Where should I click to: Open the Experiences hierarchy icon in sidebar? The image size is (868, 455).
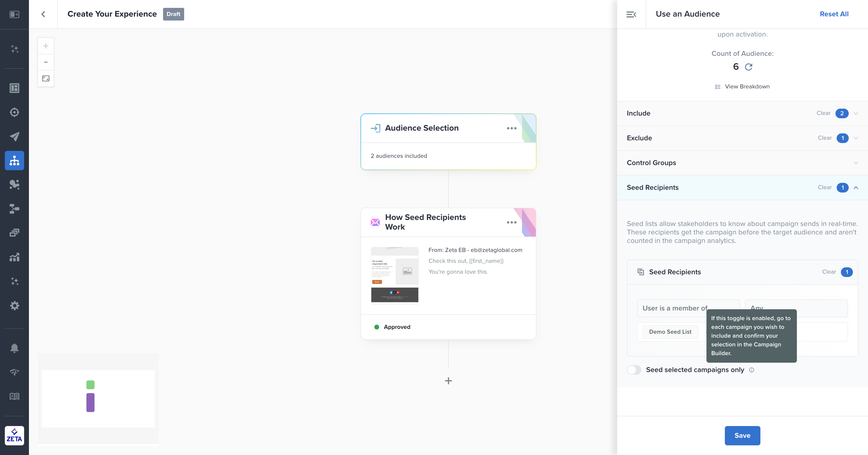pos(14,161)
